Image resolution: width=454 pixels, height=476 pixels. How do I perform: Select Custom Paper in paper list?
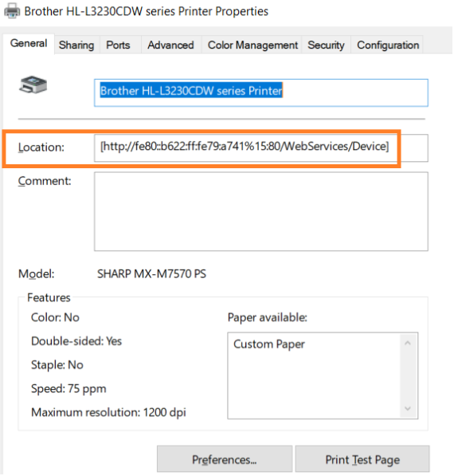tap(269, 344)
